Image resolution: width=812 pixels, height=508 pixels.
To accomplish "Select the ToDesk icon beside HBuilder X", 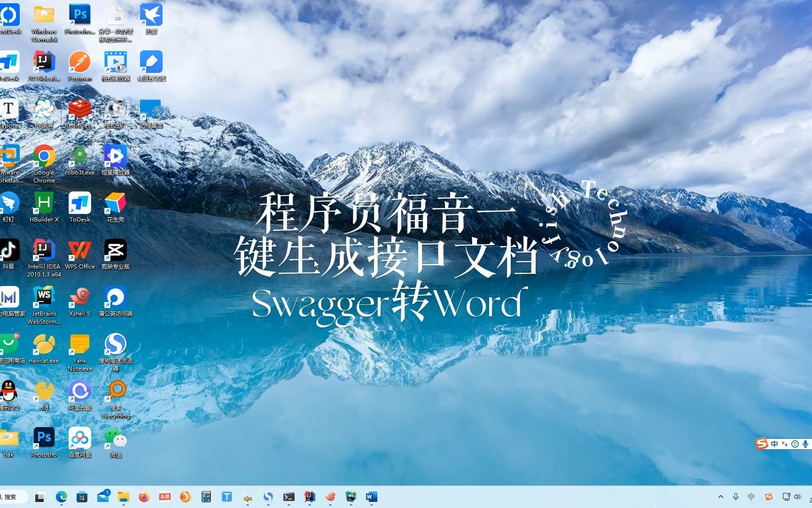I will pyautogui.click(x=79, y=207).
